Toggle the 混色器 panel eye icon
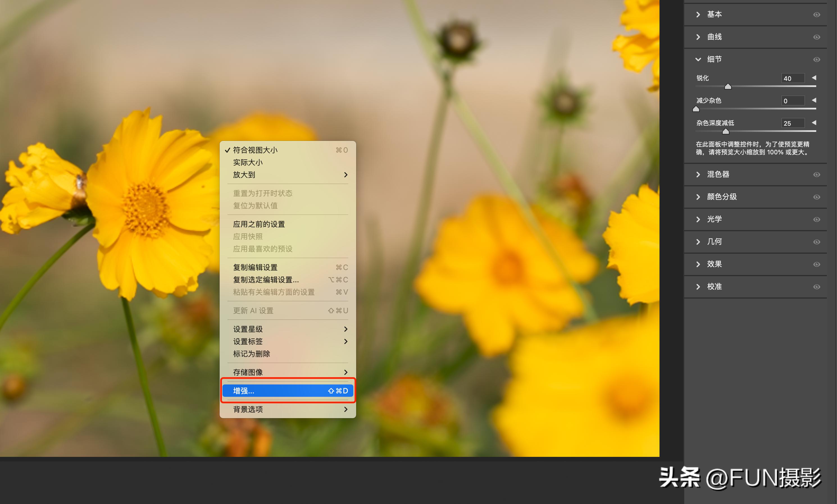The height and width of the screenshot is (504, 837). (x=816, y=175)
